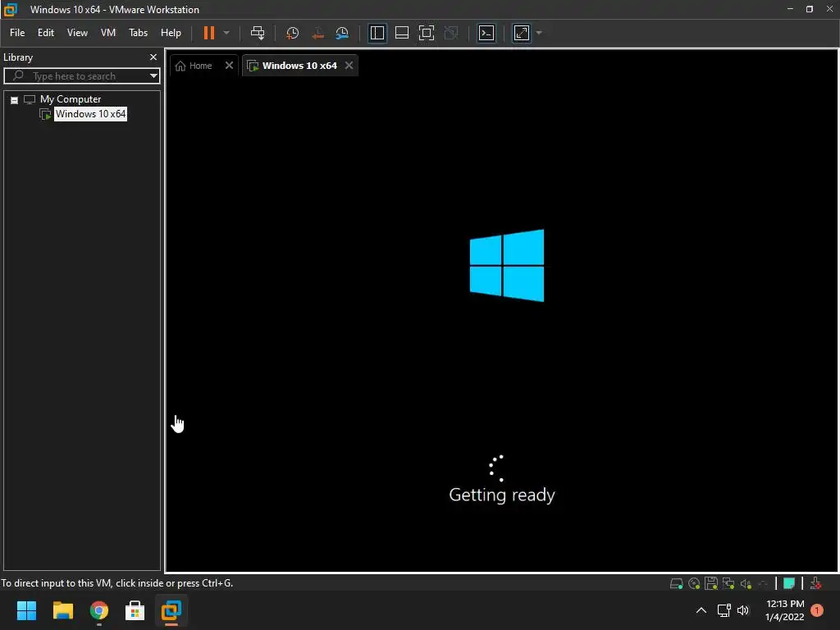
Task: Open the VM menu
Action: 108,33
